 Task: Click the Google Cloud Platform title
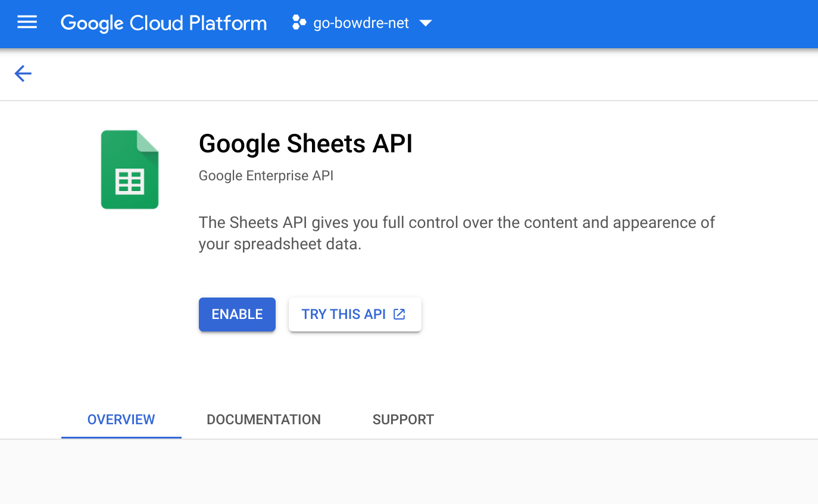pyautogui.click(x=164, y=23)
